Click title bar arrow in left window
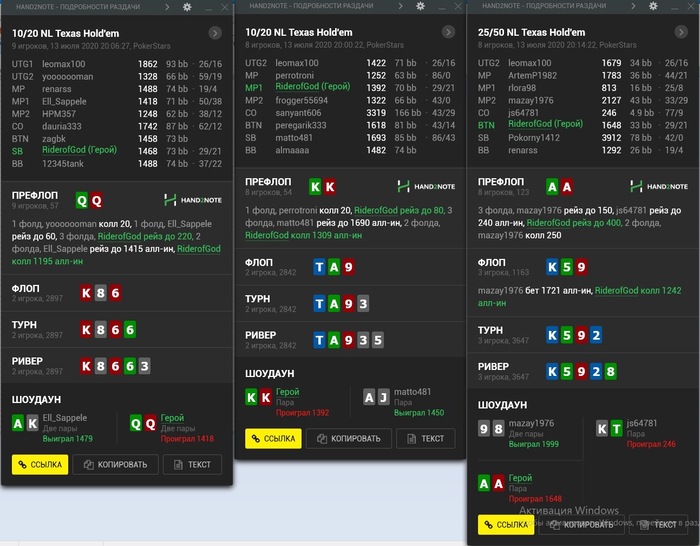Image resolution: width=700 pixels, height=546 pixels. [167, 7]
